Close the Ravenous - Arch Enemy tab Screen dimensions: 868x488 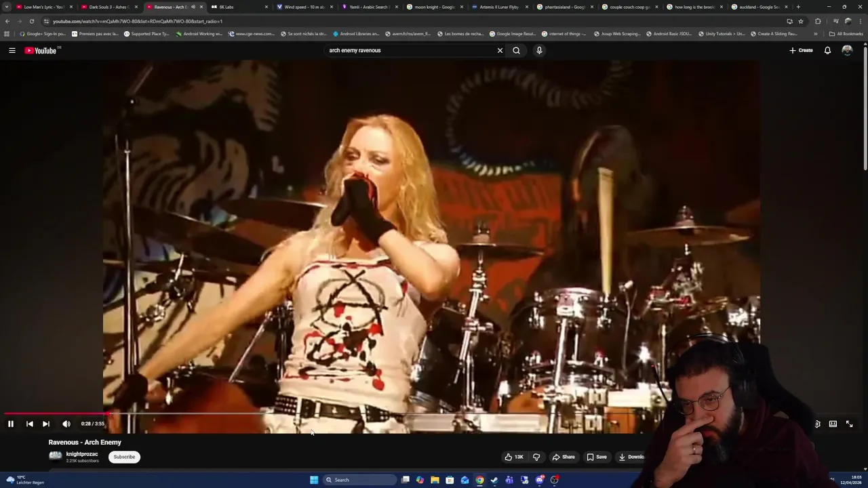pyautogui.click(x=201, y=7)
